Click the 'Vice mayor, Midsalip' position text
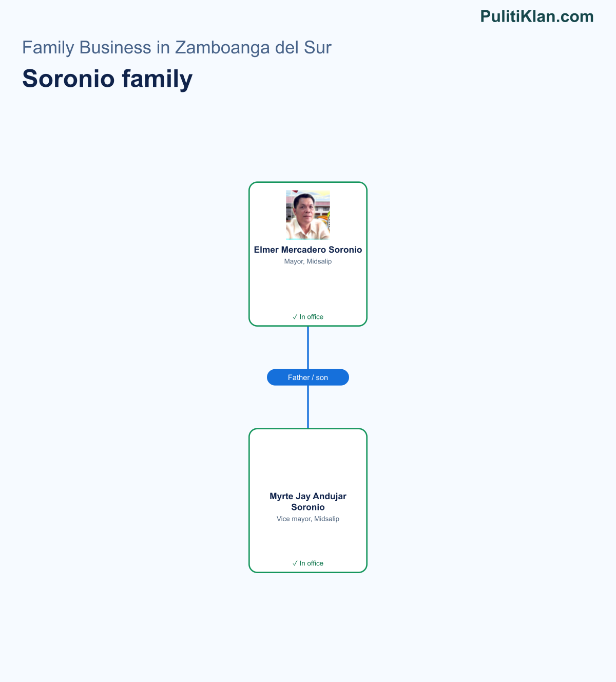 (x=308, y=519)
